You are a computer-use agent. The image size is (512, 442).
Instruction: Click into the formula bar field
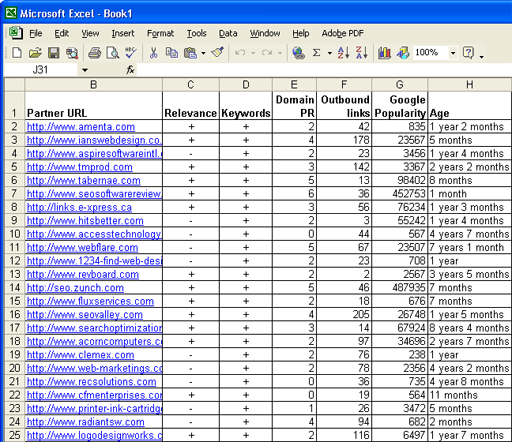click(323, 70)
